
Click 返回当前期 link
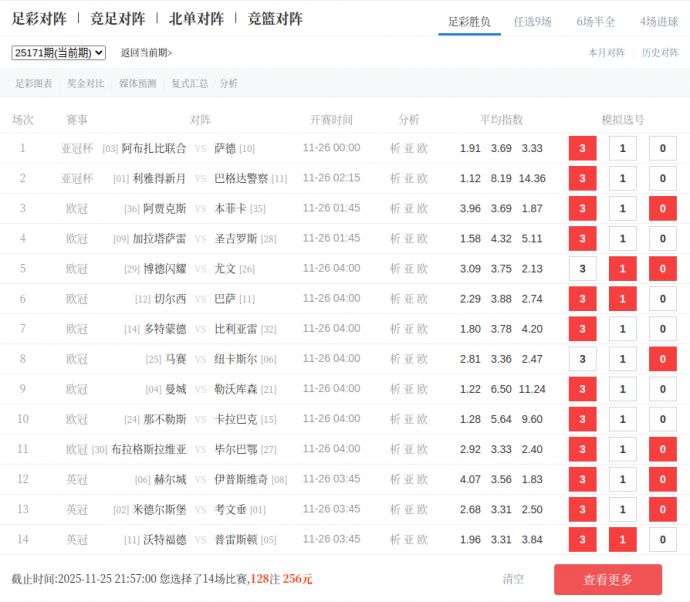[x=146, y=53]
